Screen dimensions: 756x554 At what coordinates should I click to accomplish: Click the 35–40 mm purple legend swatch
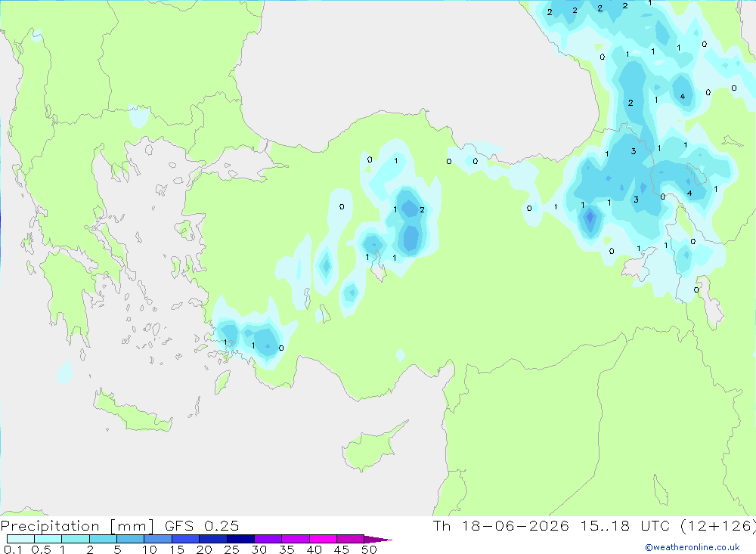click(296, 539)
